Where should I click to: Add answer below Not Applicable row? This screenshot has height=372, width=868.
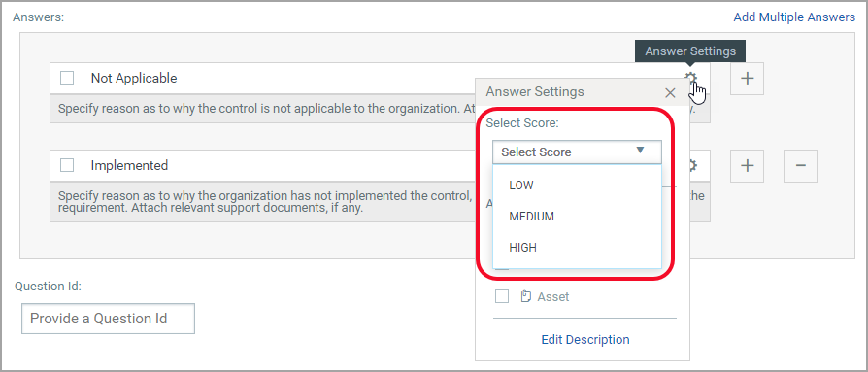[747, 79]
